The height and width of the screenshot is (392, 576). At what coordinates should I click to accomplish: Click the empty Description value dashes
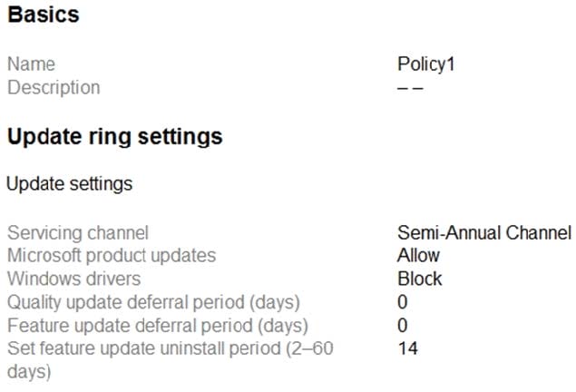pyautogui.click(x=410, y=88)
